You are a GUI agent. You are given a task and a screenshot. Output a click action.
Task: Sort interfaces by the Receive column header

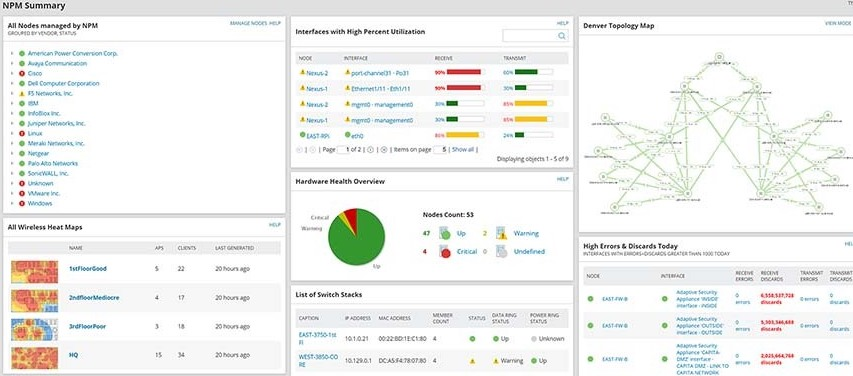[x=443, y=58]
